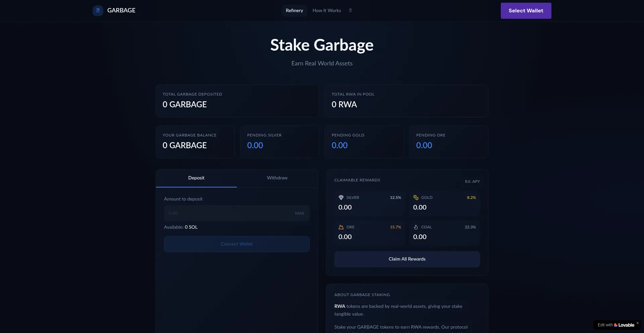Click the Silver diamond reward icon
The image size is (644, 333).
click(x=341, y=198)
